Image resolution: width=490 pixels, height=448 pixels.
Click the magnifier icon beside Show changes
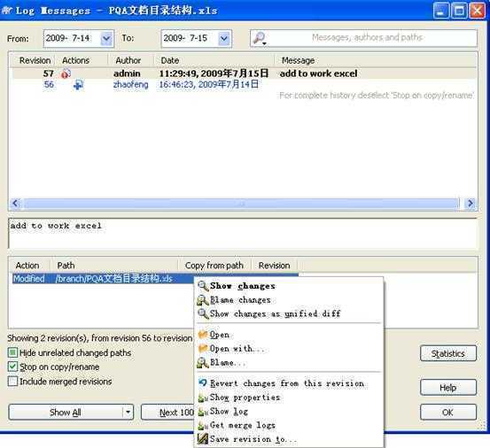[203, 286]
